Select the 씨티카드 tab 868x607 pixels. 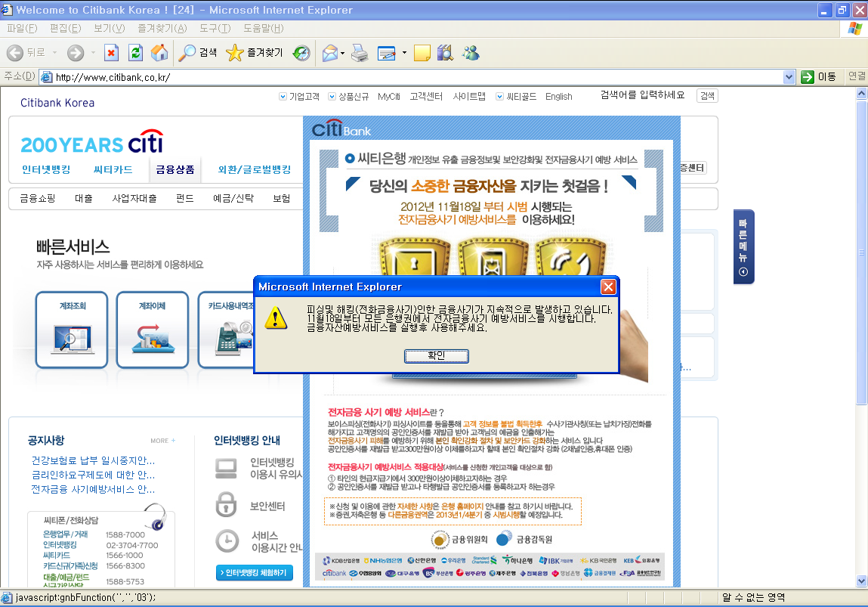(x=113, y=169)
